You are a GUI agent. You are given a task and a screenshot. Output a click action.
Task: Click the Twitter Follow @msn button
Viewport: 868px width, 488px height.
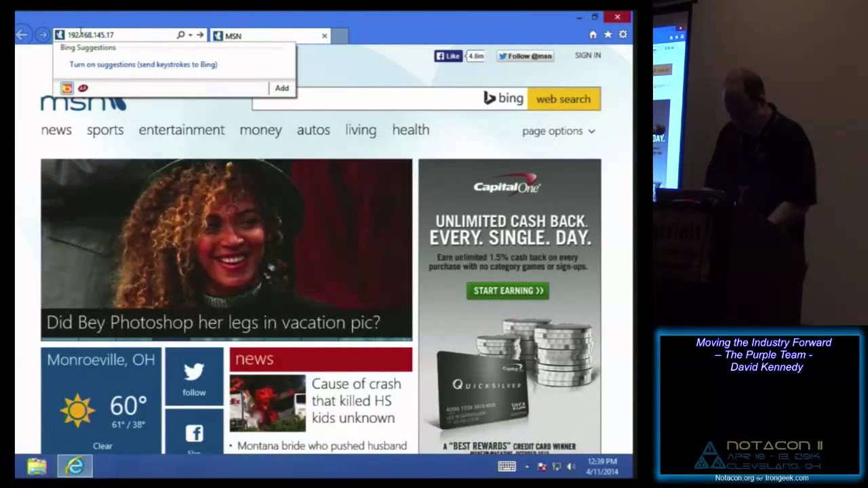pos(526,56)
